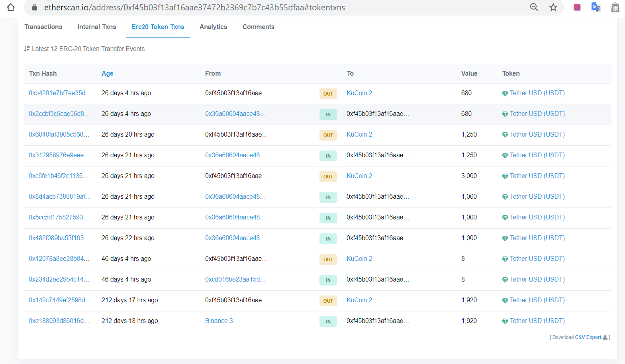
Task: Click the browser home icon
Action: pos(11,7)
